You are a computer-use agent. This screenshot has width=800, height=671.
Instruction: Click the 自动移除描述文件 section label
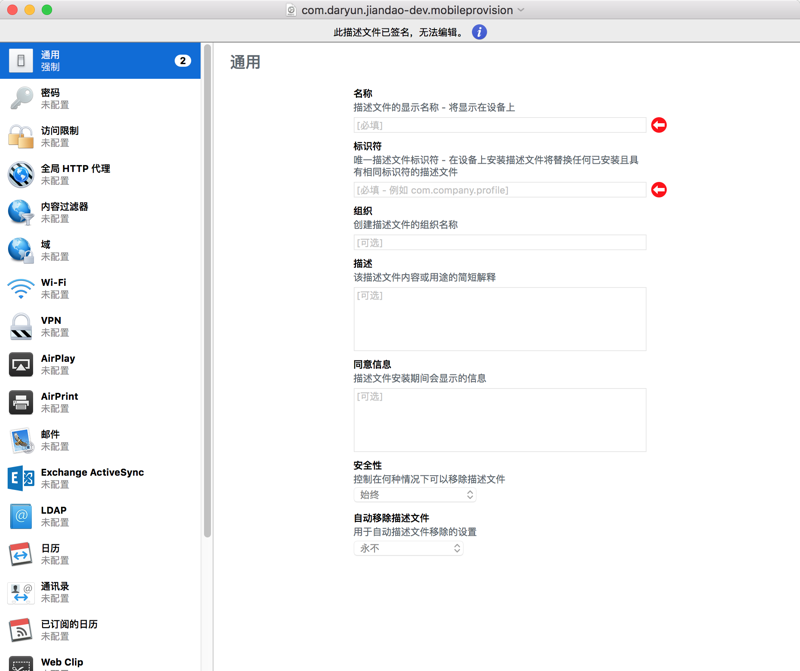[391, 518]
